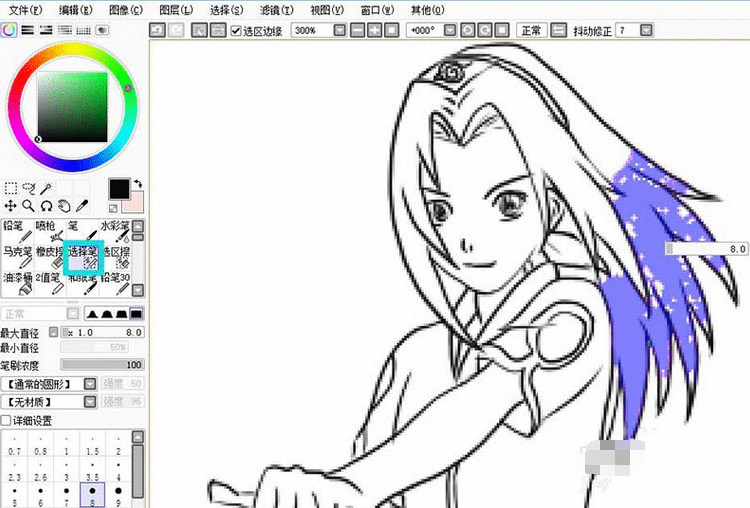
Task: Click the black foreground color swatch
Action: (x=118, y=189)
